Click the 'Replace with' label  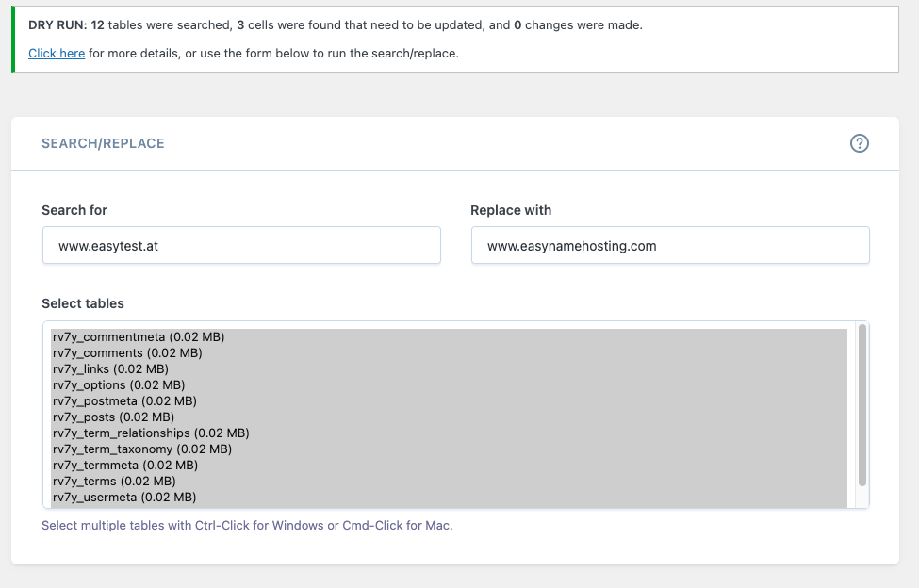511,210
